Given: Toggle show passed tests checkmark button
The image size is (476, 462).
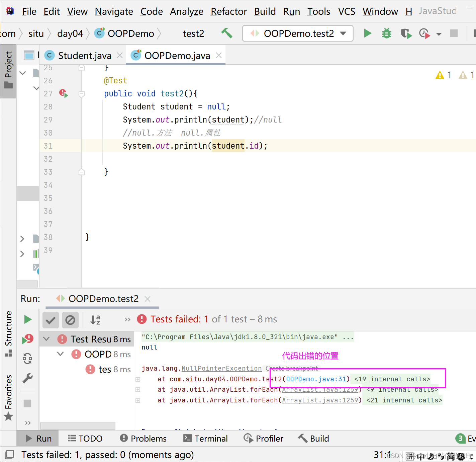Looking at the screenshot, I should [x=51, y=320].
